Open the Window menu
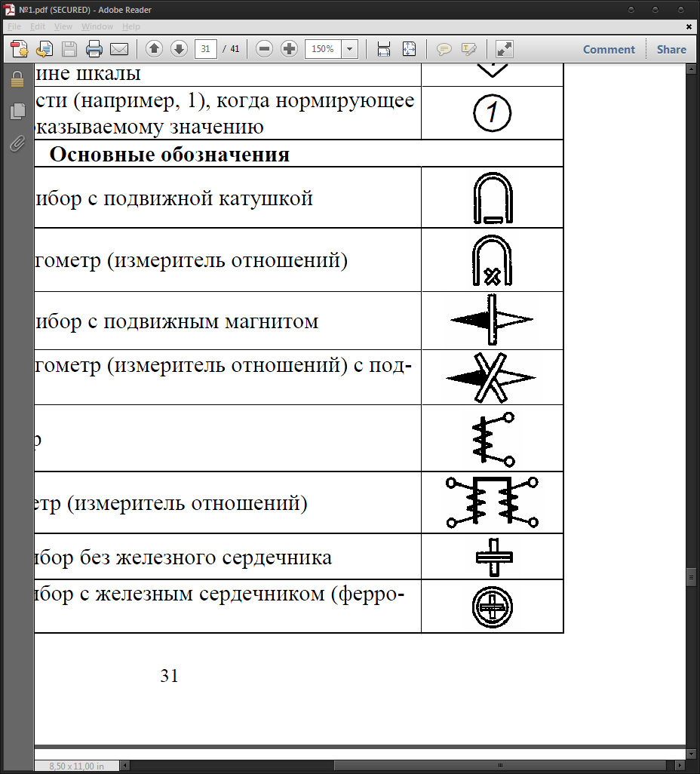 click(x=97, y=26)
